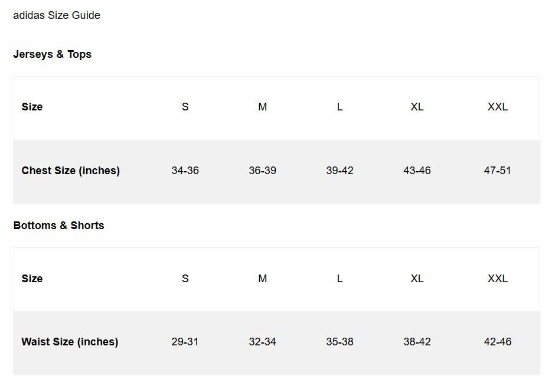Pick the 43-46 chest size value

coord(417,171)
